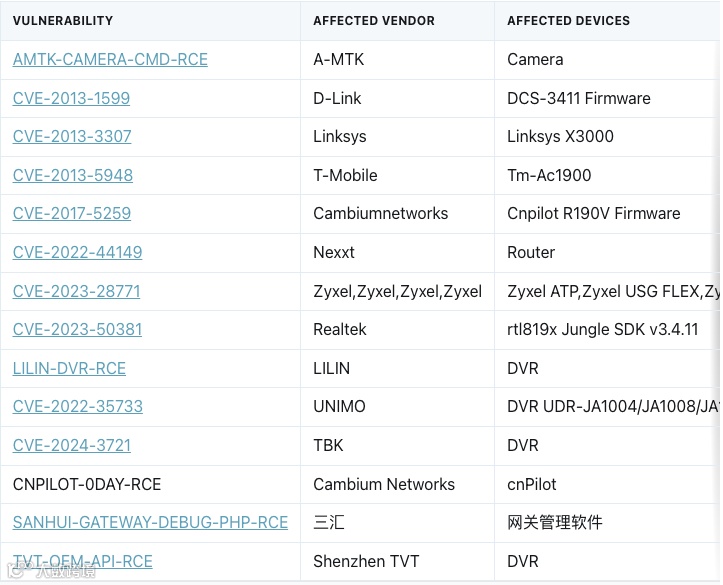Viewport: 723px width, 585px height.
Task: Click the Affected Devices column header
Action: tap(568, 20)
